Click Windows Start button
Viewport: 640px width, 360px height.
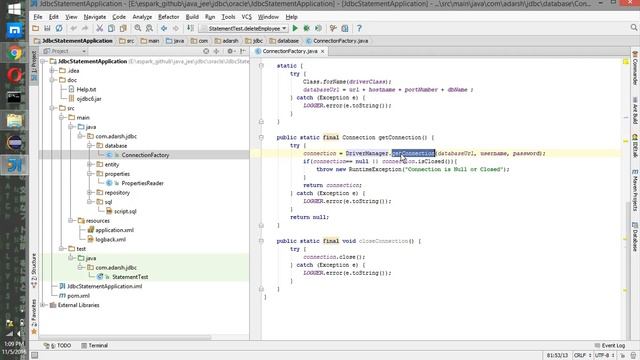[14, 9]
